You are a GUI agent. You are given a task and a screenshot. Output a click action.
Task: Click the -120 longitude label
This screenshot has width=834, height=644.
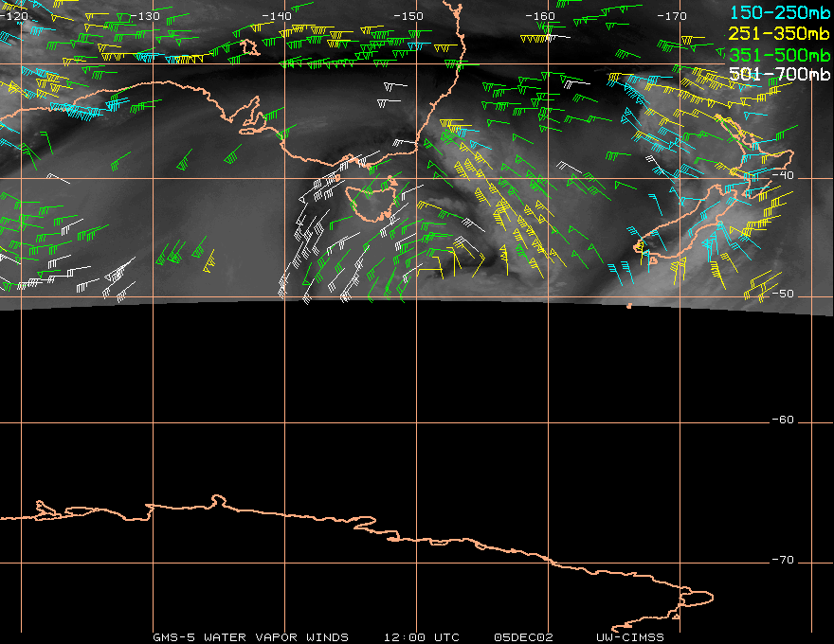(14, 16)
